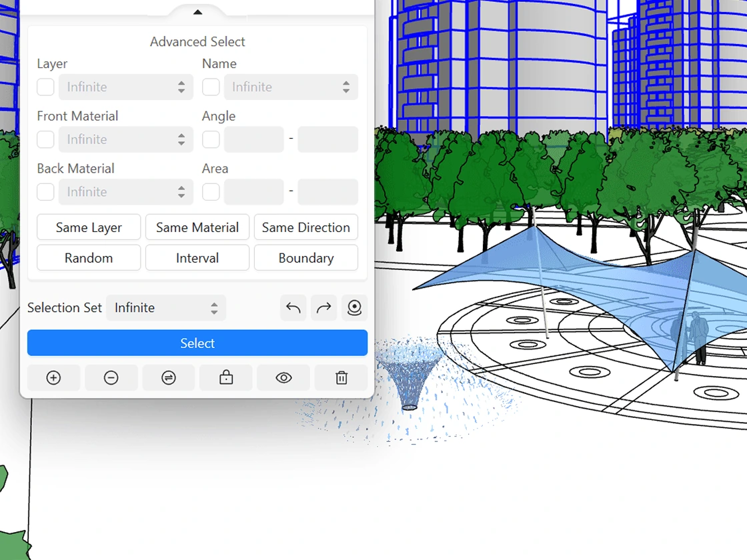
Task: Open the Back Material dropdown
Action: click(125, 192)
